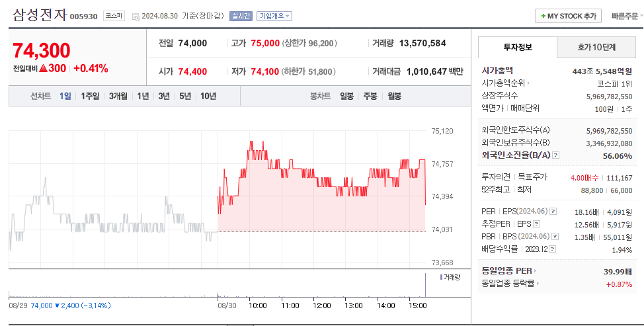
Task: Select the 3개월 line chart period
Action: coord(118,96)
